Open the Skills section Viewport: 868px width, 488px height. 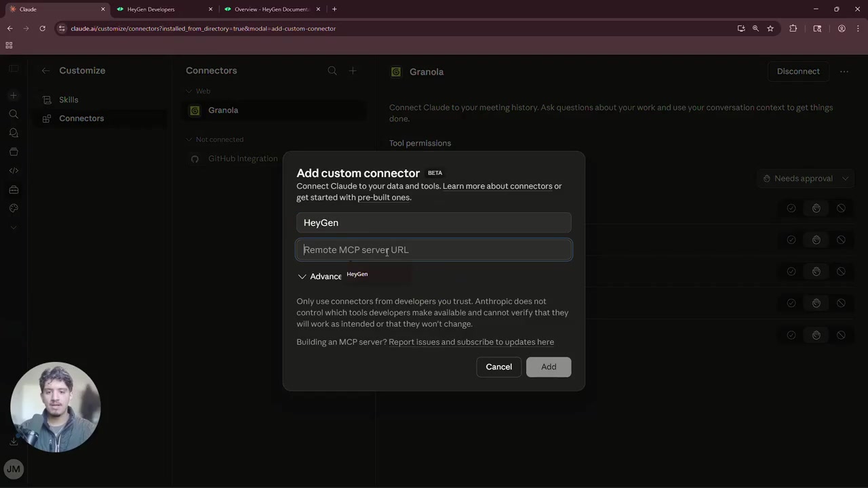[x=100, y=100]
